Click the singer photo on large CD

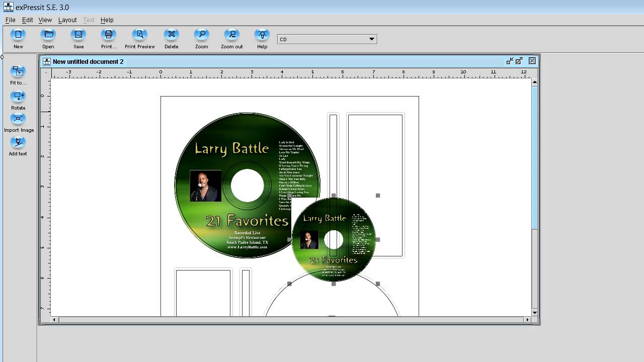(x=205, y=186)
